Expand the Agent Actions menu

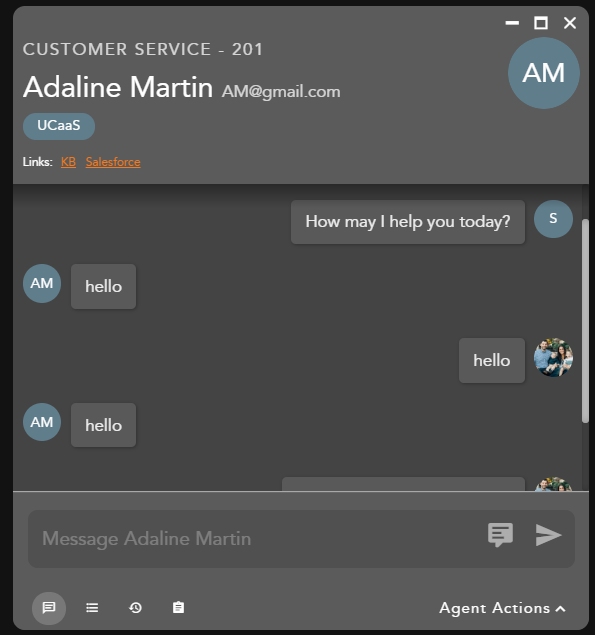[502, 608]
